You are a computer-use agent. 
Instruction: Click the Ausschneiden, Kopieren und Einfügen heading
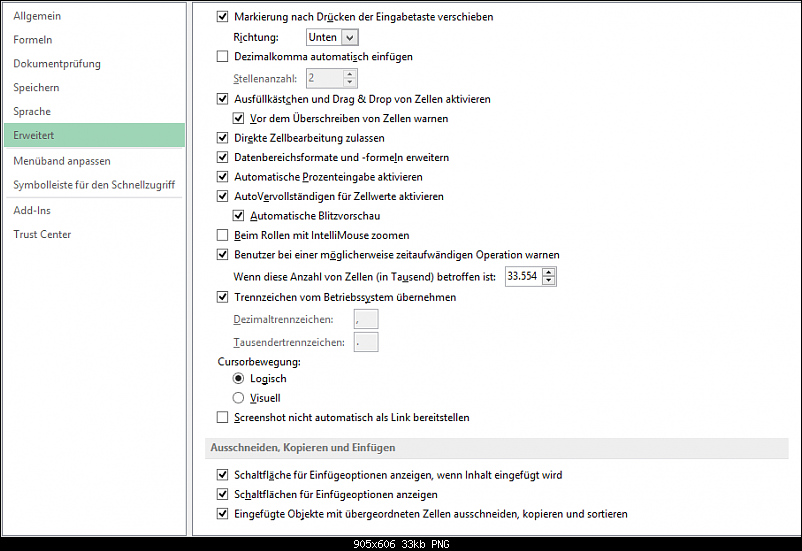(303, 448)
